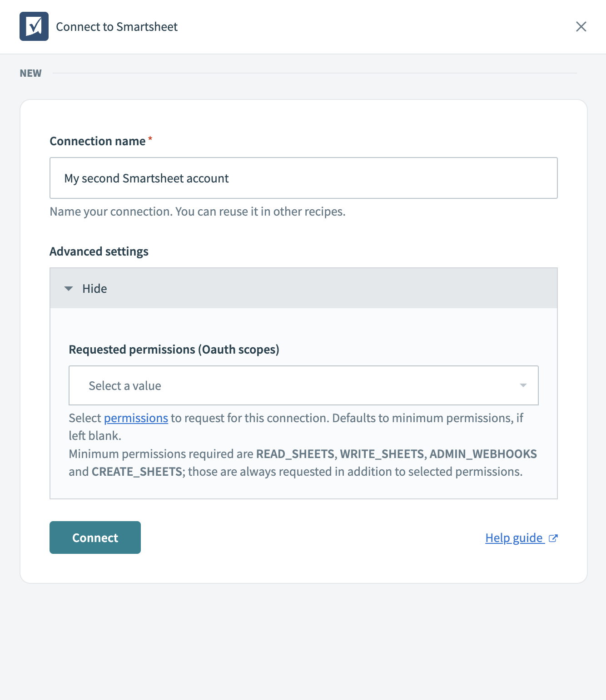This screenshot has width=606, height=700.
Task: Click the arrow icon following the Help guide text
Action: 553,538
